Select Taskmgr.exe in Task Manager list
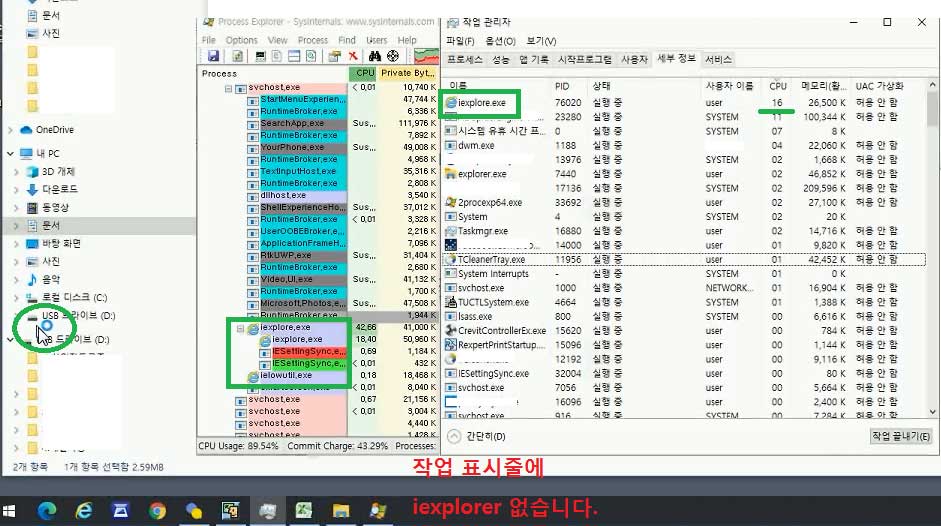 pyautogui.click(x=684, y=231)
